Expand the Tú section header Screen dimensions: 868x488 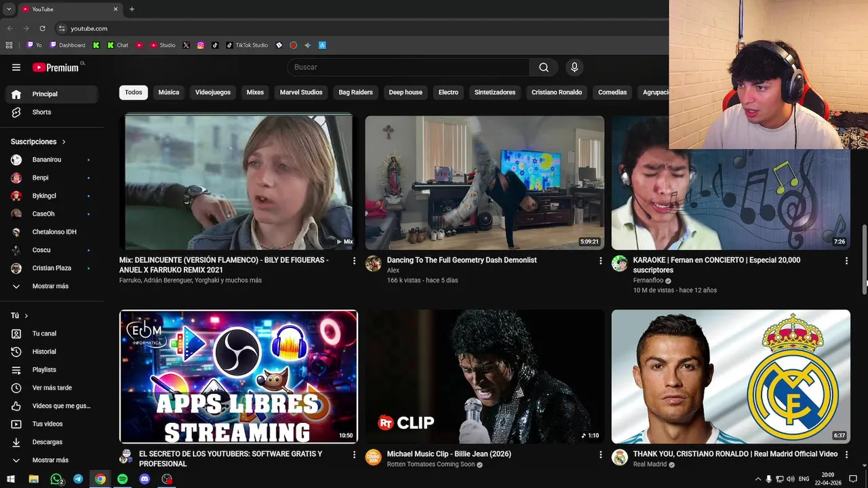[20, 316]
